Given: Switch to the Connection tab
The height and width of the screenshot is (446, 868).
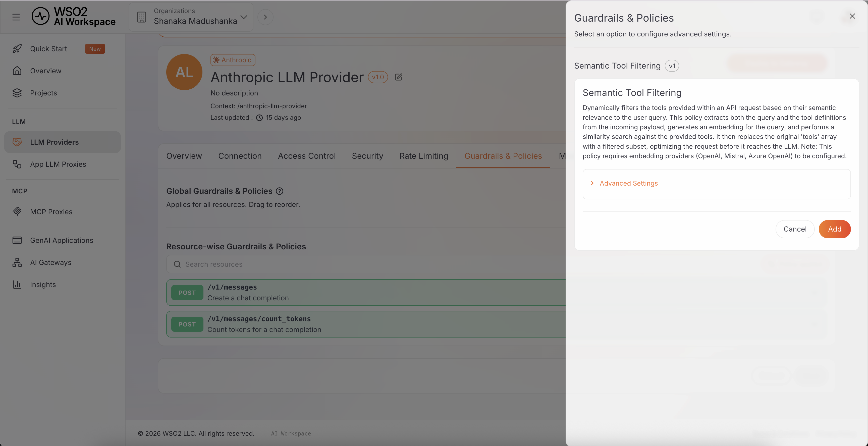Looking at the screenshot, I should (x=240, y=156).
